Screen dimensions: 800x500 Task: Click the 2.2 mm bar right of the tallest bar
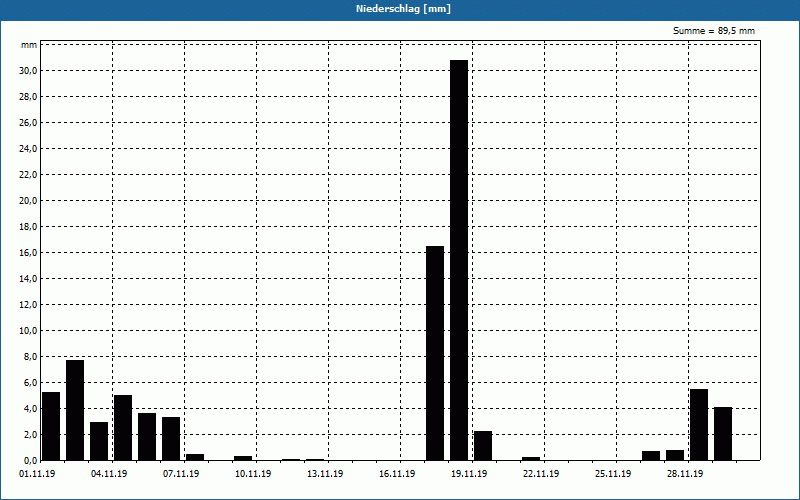point(483,446)
